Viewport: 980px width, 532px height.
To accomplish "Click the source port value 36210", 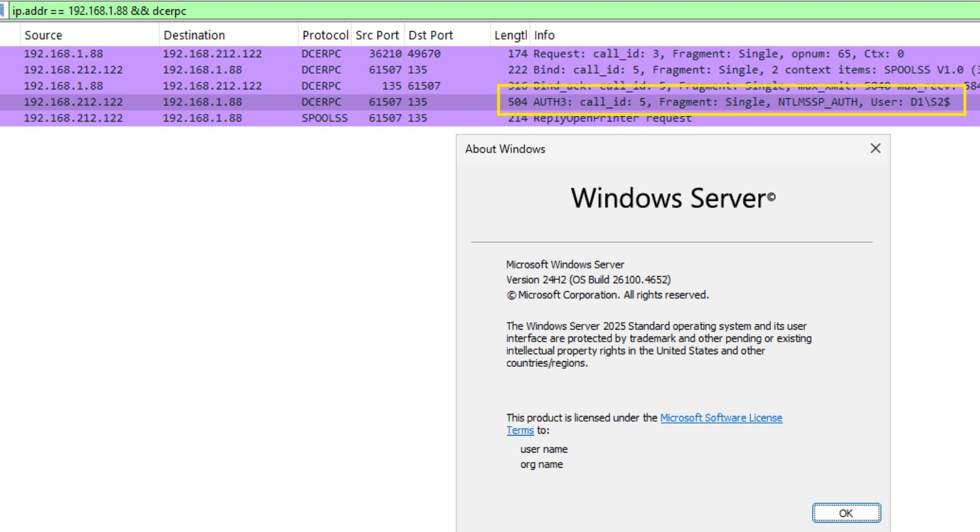I will pos(385,54).
